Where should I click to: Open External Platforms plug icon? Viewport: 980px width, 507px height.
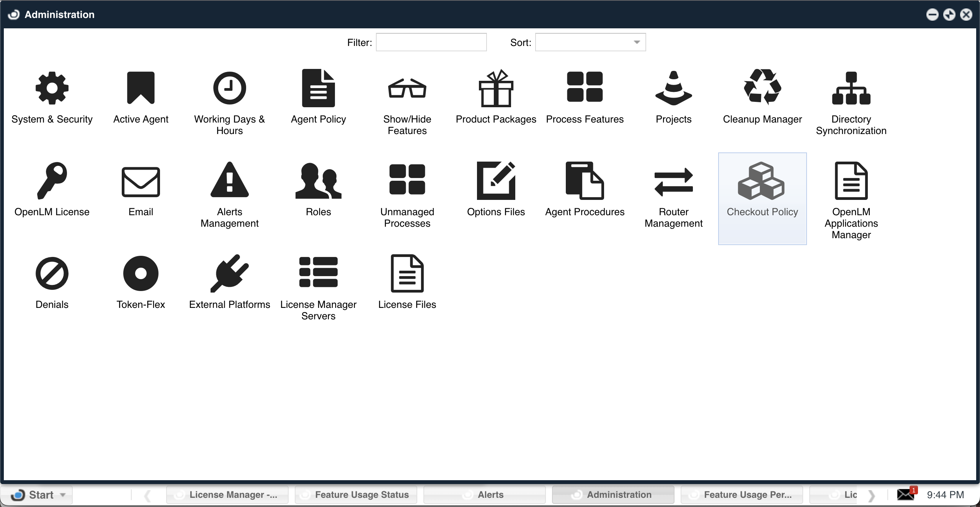229,273
